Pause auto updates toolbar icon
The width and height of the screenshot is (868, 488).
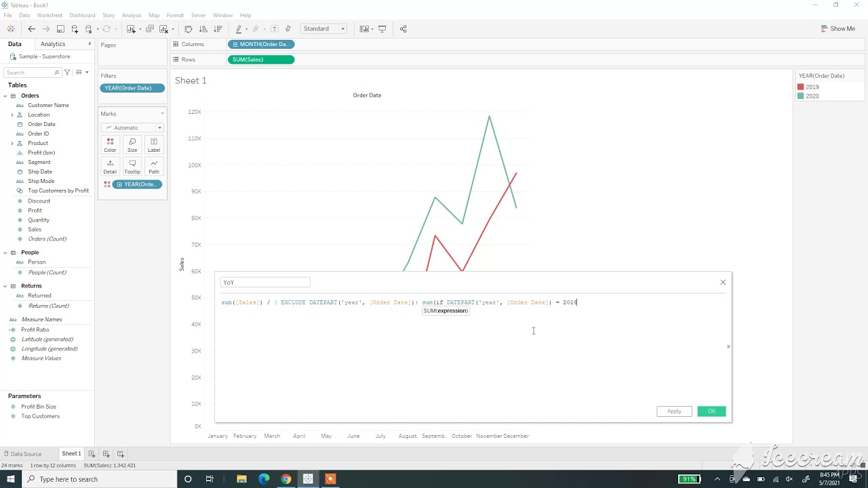point(89,29)
